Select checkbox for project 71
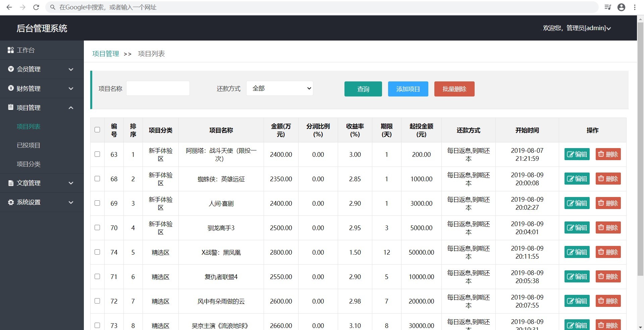644x330 pixels. tap(97, 276)
